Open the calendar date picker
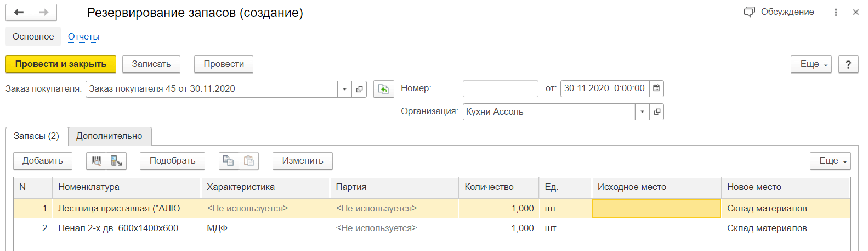Viewport: 868px width, 251px height. click(x=656, y=88)
